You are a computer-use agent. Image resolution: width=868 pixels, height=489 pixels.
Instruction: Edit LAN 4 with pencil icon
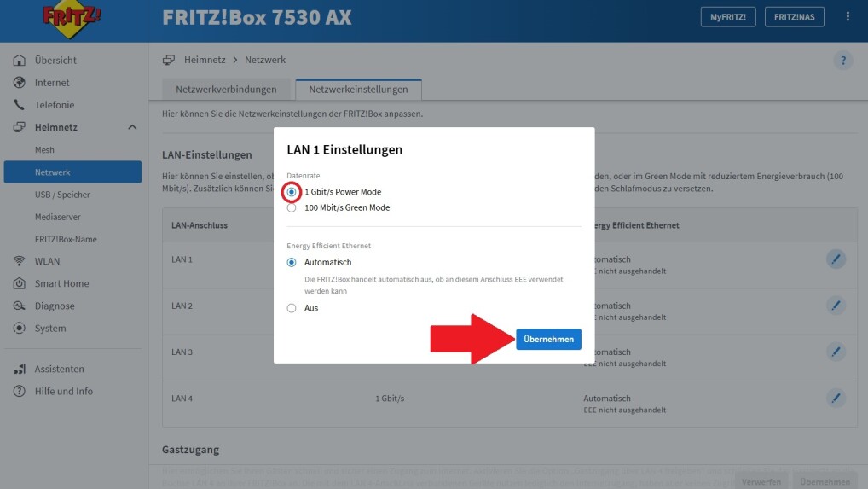coord(836,398)
